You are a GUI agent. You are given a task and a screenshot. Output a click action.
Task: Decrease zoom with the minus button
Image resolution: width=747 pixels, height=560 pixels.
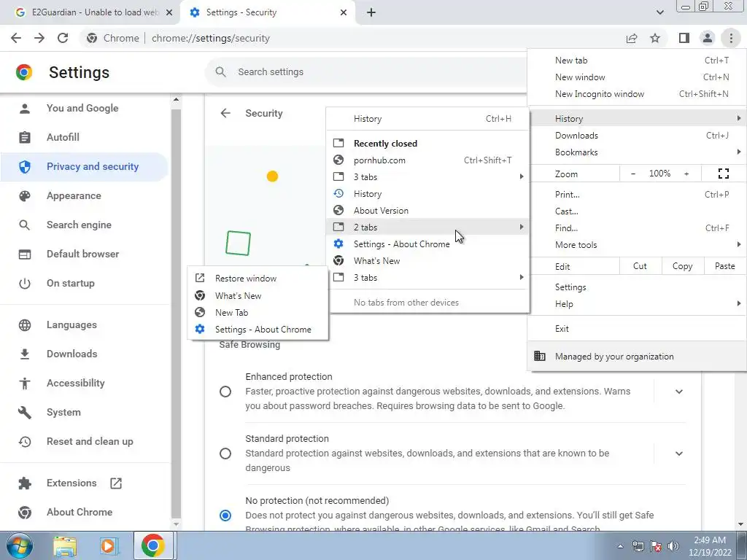pos(632,174)
